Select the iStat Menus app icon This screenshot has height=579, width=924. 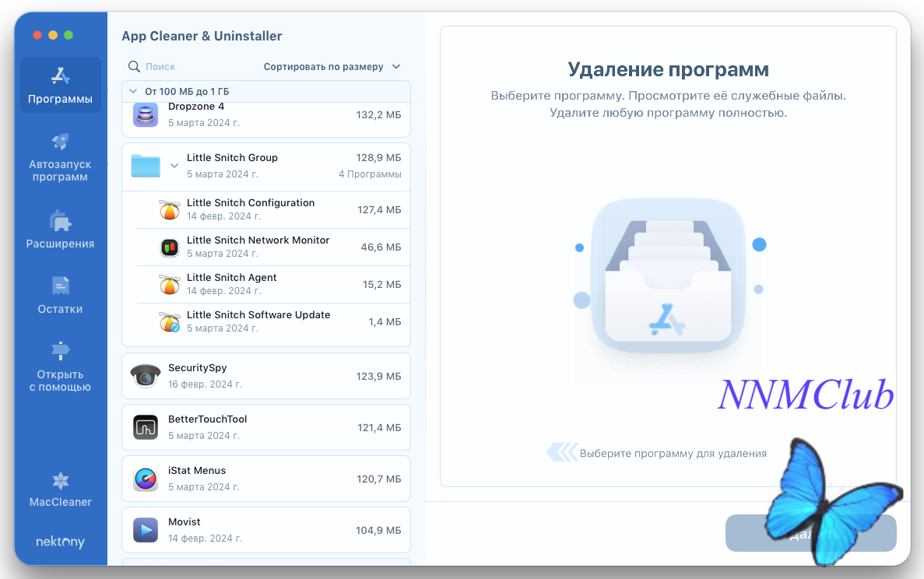tap(146, 479)
